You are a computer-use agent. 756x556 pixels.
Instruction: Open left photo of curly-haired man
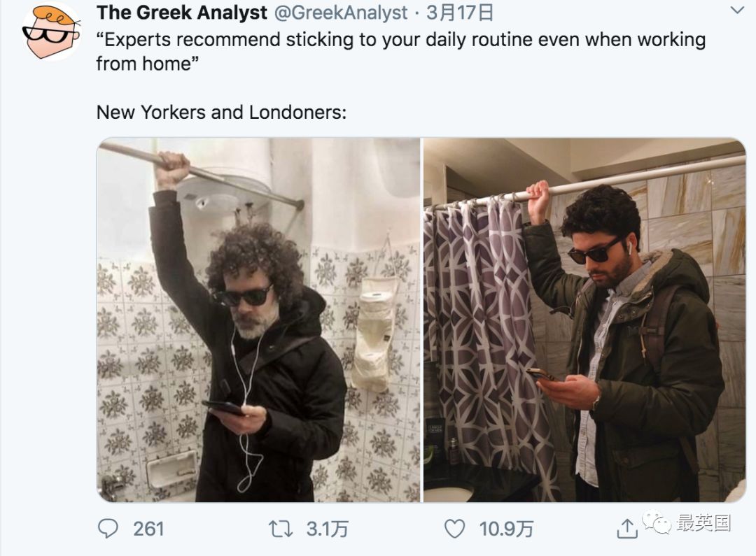258,320
